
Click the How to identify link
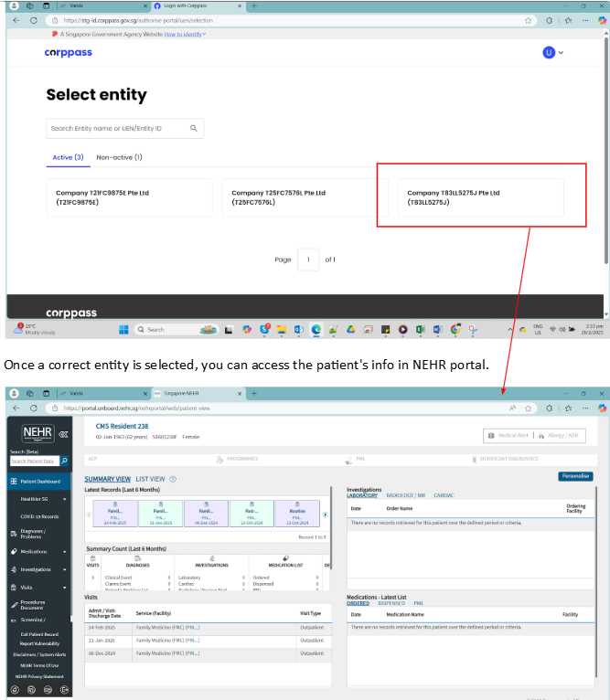click(x=185, y=35)
